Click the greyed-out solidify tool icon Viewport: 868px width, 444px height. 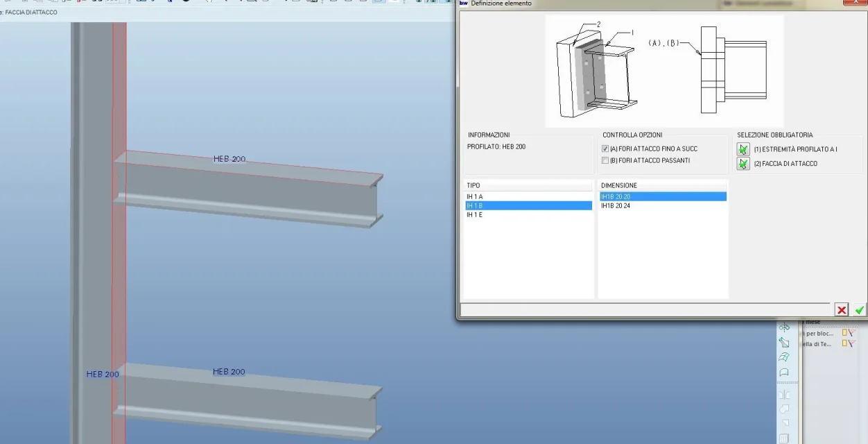coord(784,409)
